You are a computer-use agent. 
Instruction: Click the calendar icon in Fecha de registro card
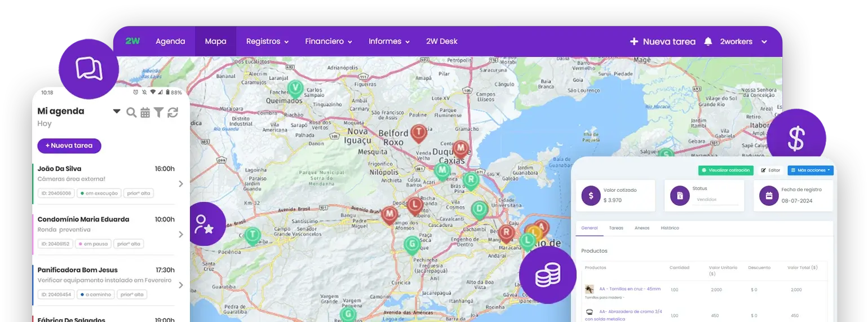[769, 196]
